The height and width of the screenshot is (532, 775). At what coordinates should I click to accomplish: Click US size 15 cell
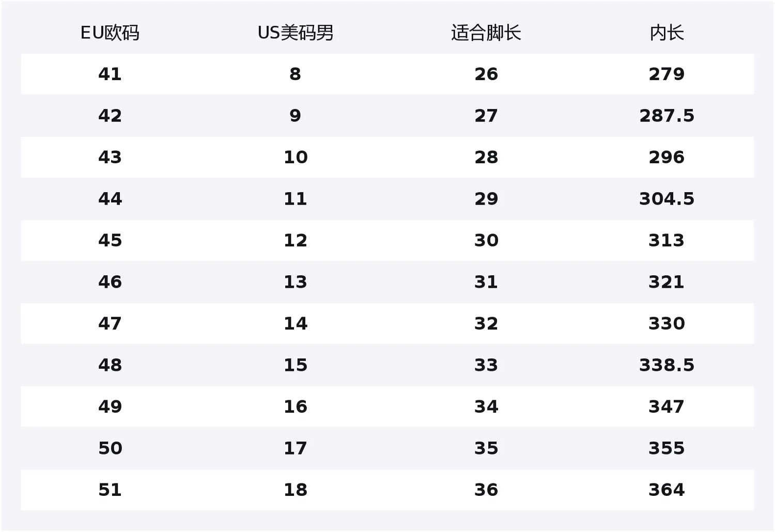295,365
